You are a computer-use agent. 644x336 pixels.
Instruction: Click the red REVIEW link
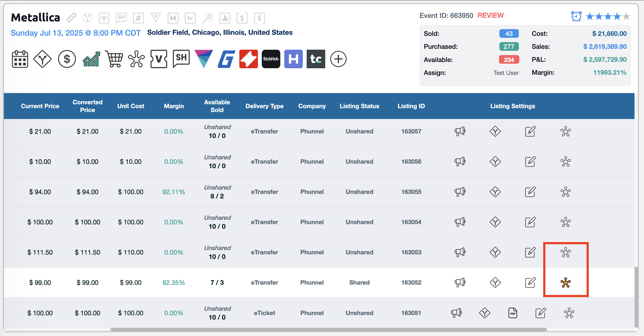[490, 16]
